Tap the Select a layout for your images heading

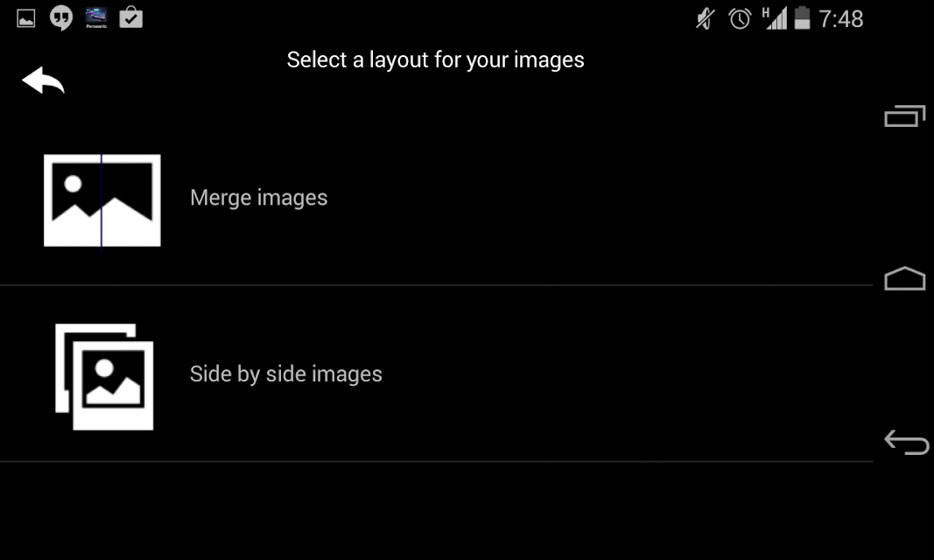click(435, 60)
